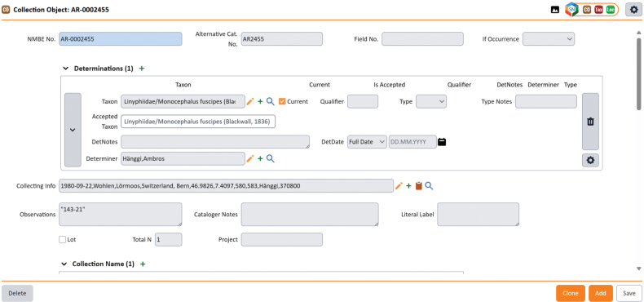Click the attachments image icon in header
This screenshot has width=644, height=302.
[555, 10]
